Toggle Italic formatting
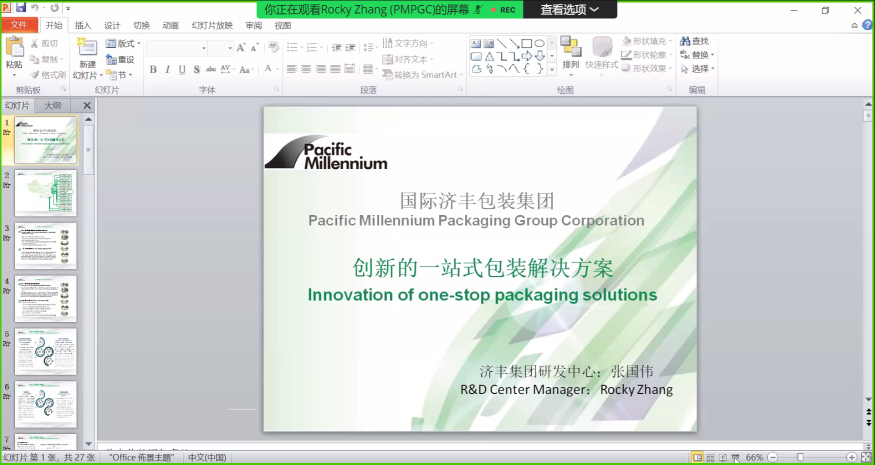This screenshot has height=465, width=875. [168, 70]
